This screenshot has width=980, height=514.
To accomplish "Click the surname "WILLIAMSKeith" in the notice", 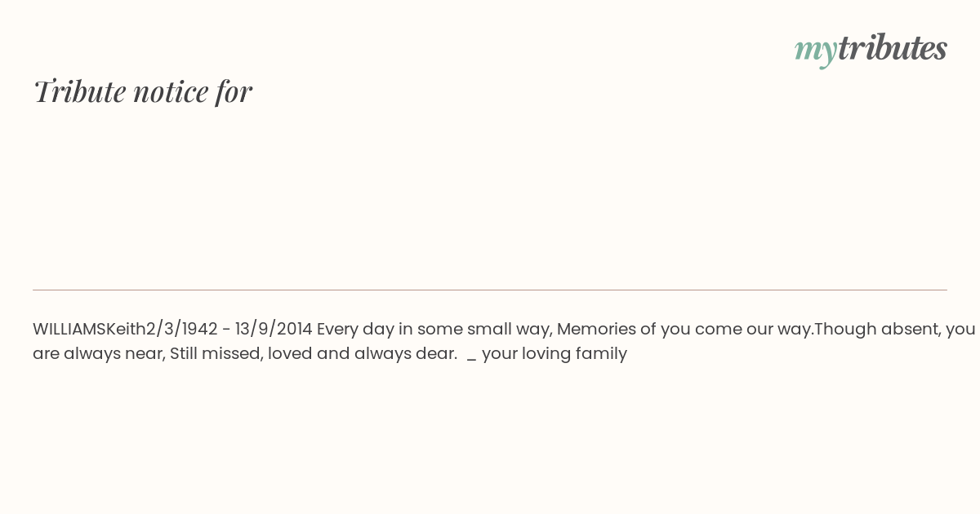I will (x=89, y=329).
